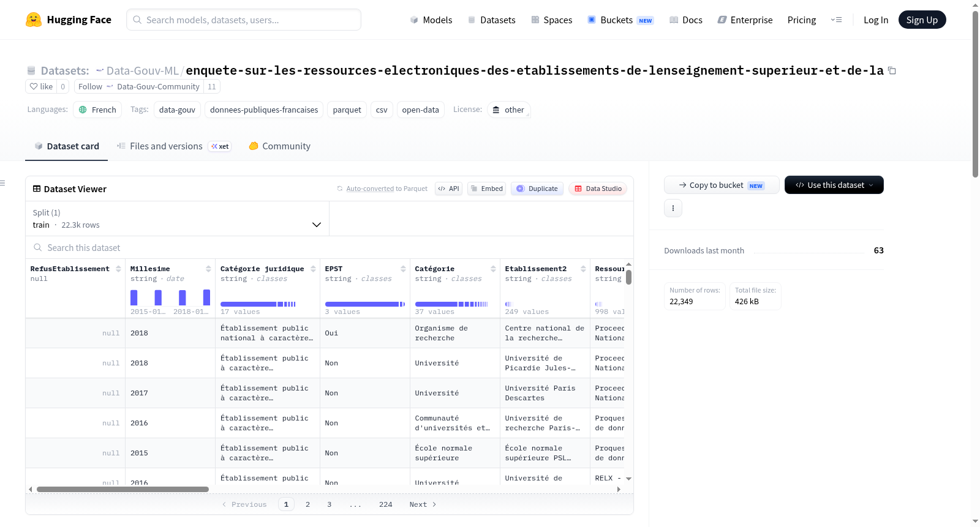
Task: Click the Dataset Viewer table icon
Action: (x=37, y=189)
